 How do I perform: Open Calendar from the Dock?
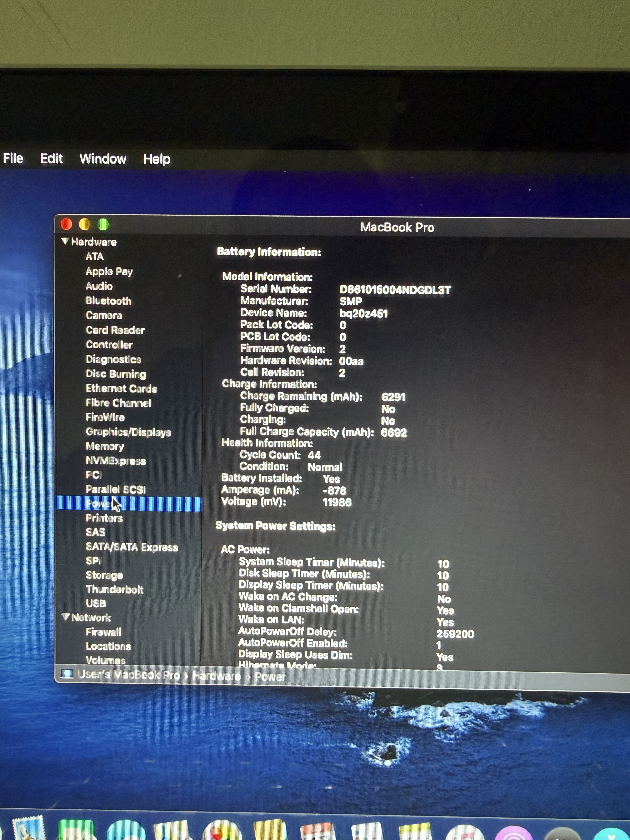coord(317,831)
